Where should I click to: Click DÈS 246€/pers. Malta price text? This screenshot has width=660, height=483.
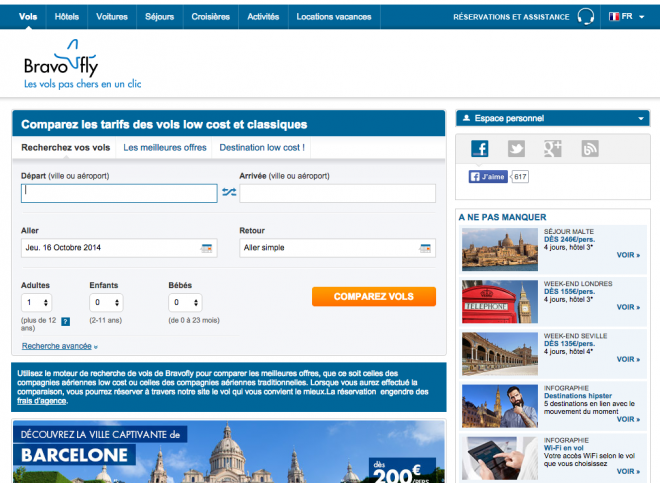569,240
